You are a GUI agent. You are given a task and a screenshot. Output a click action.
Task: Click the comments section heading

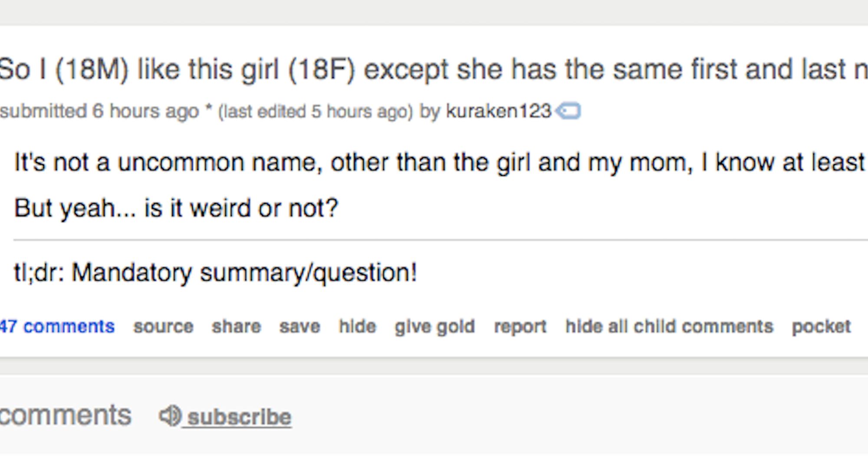(x=66, y=415)
